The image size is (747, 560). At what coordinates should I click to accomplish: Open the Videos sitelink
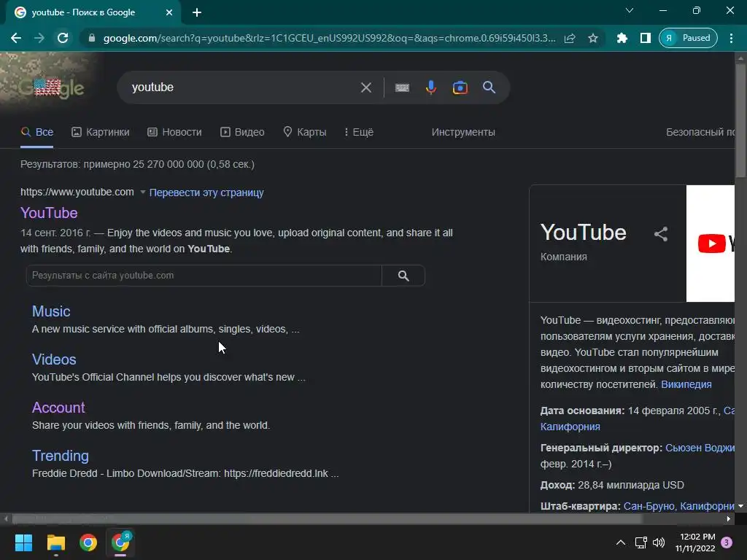point(54,359)
